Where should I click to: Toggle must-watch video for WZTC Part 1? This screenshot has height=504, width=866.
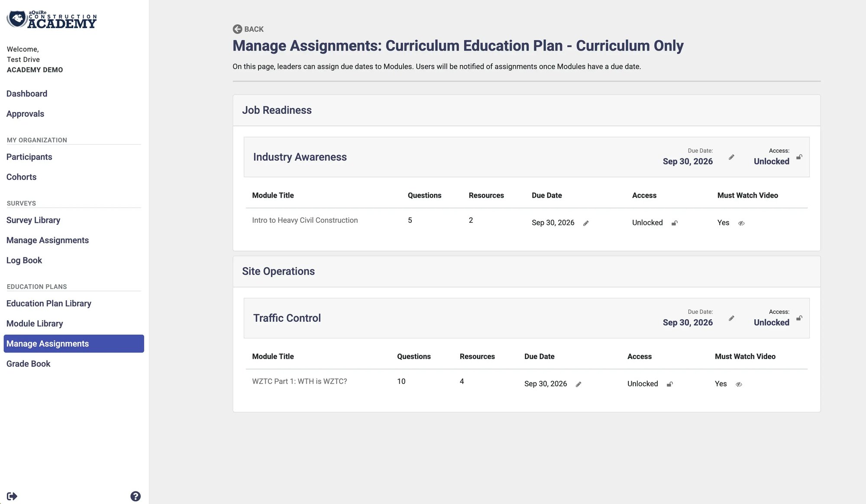(739, 384)
